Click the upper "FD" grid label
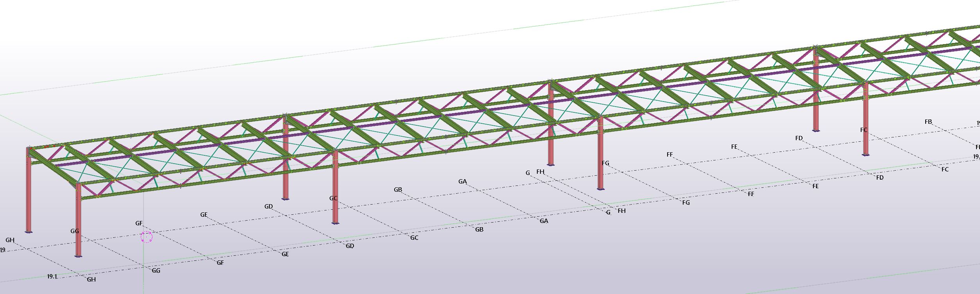Viewport: 980px width, 294px height. [799, 138]
